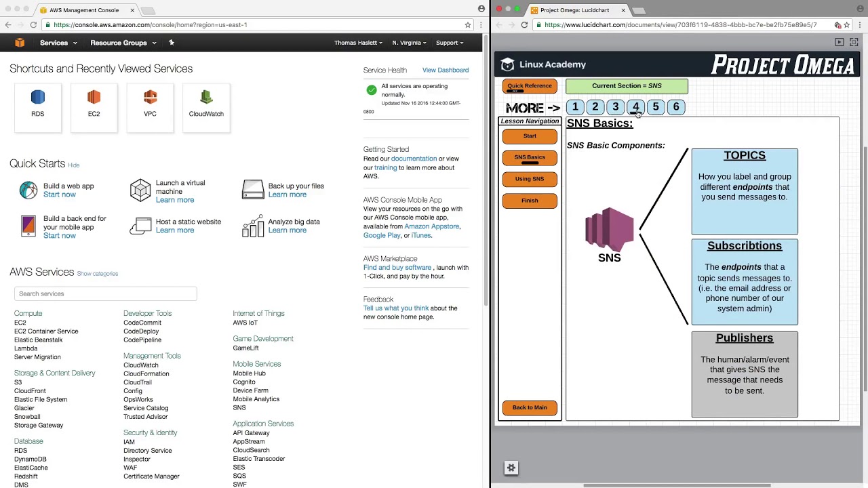
Task: Click the Build a web app globe icon
Action: click(28, 190)
